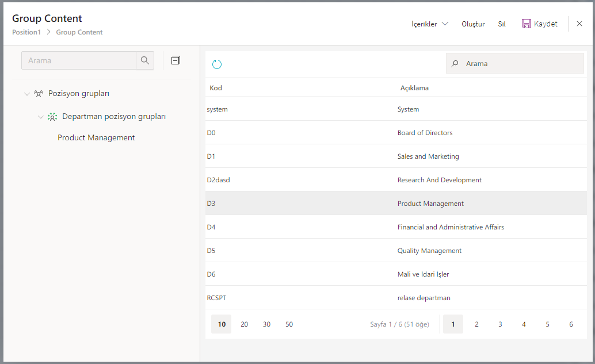Focus the left panel Arama field
This screenshot has width=595, height=364.
tap(79, 60)
